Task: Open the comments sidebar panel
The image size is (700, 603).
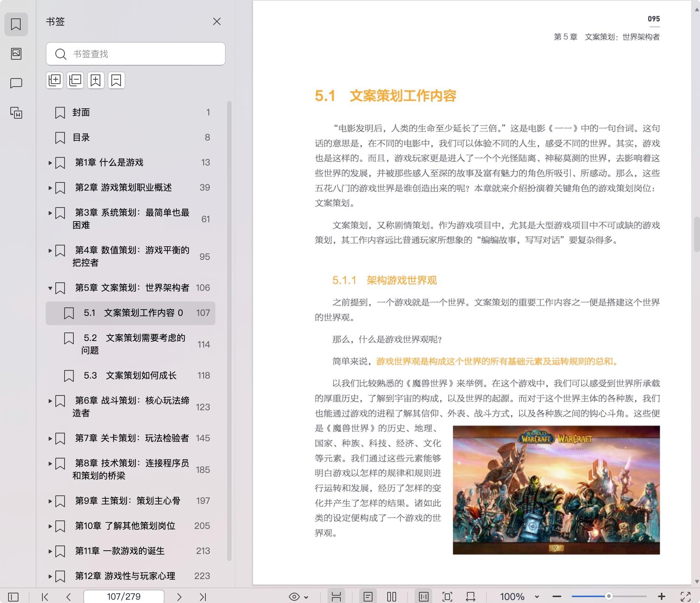Action: pyautogui.click(x=16, y=83)
